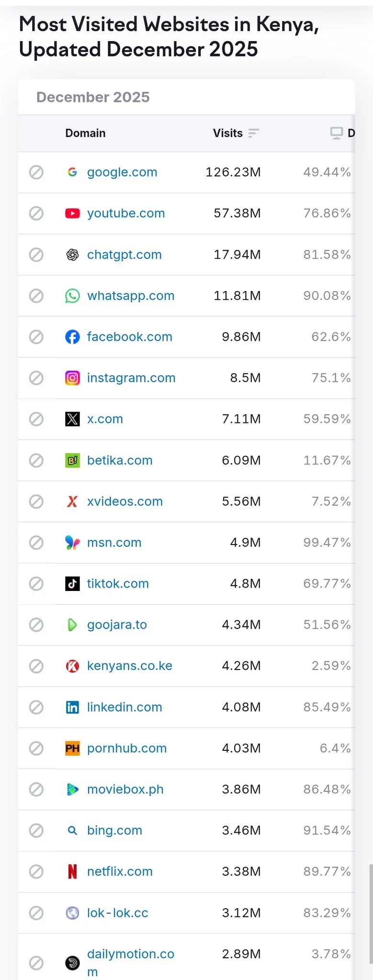The height and width of the screenshot is (980, 373).
Task: Toggle the block icon beside facebook.com
Action: tap(36, 337)
